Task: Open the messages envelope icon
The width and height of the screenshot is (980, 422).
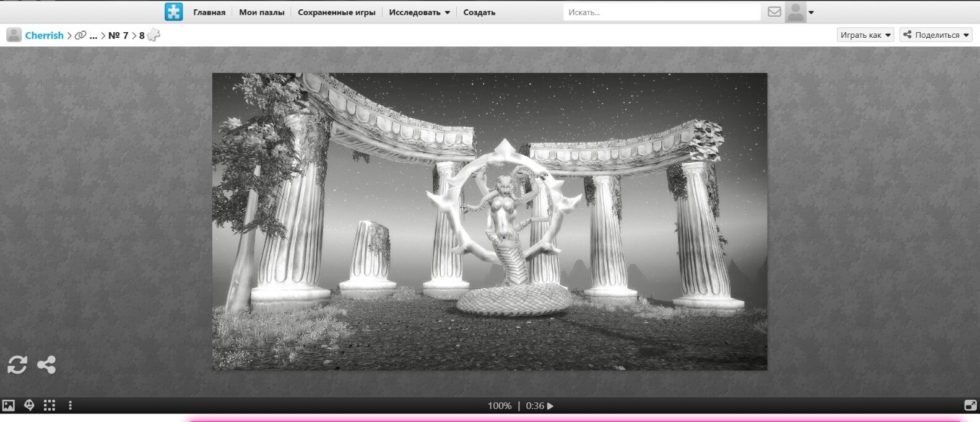Action: click(x=774, y=12)
